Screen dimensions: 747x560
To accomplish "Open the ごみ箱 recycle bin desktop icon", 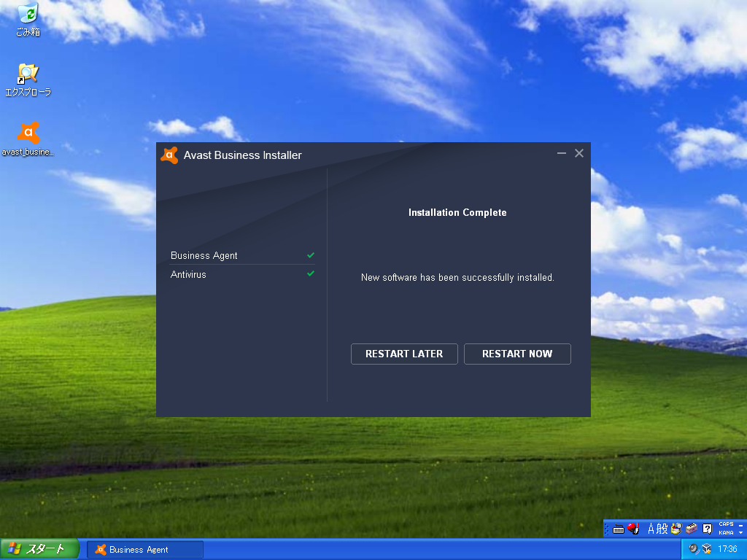I will pyautogui.click(x=28, y=19).
